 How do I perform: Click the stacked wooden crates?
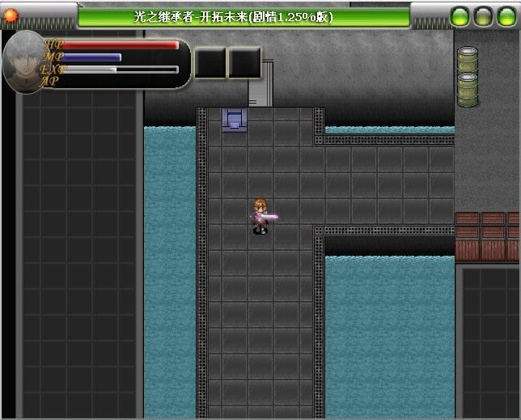(487, 236)
